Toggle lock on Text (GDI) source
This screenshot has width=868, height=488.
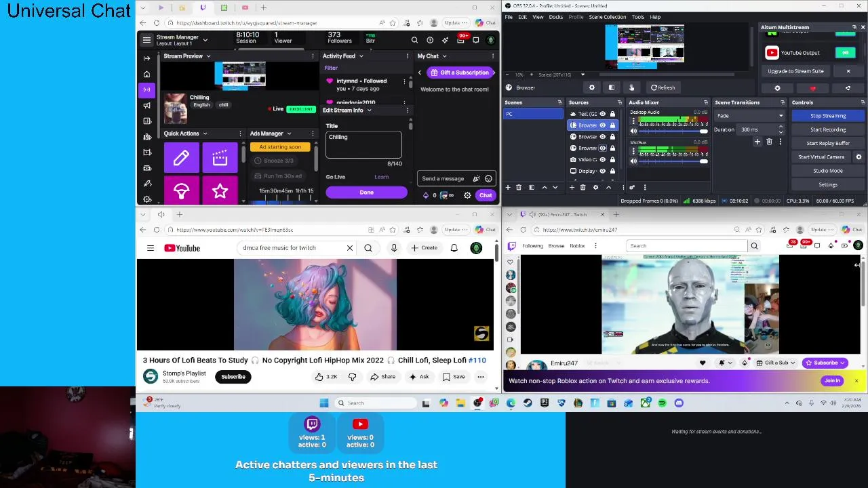tap(612, 114)
